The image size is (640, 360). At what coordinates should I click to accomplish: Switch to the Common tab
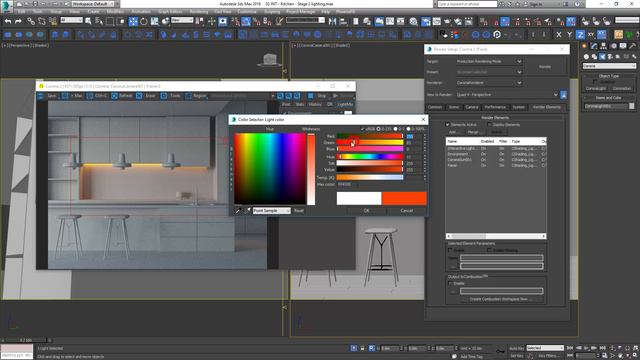point(435,107)
